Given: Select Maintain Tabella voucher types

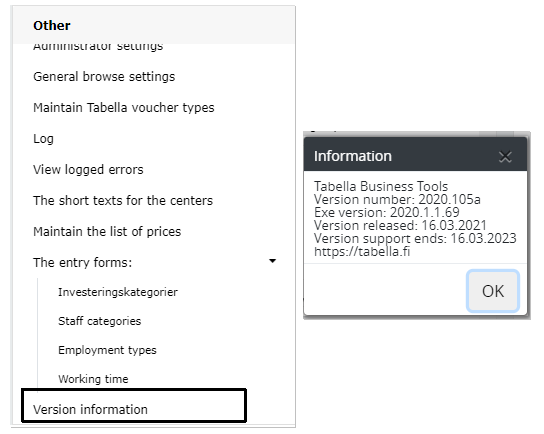Looking at the screenshot, I should tap(124, 108).
